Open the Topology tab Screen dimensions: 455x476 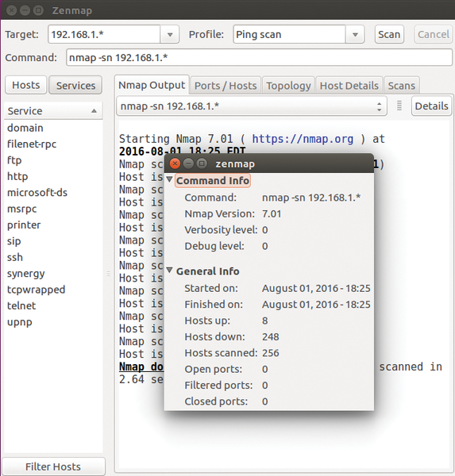tap(288, 86)
